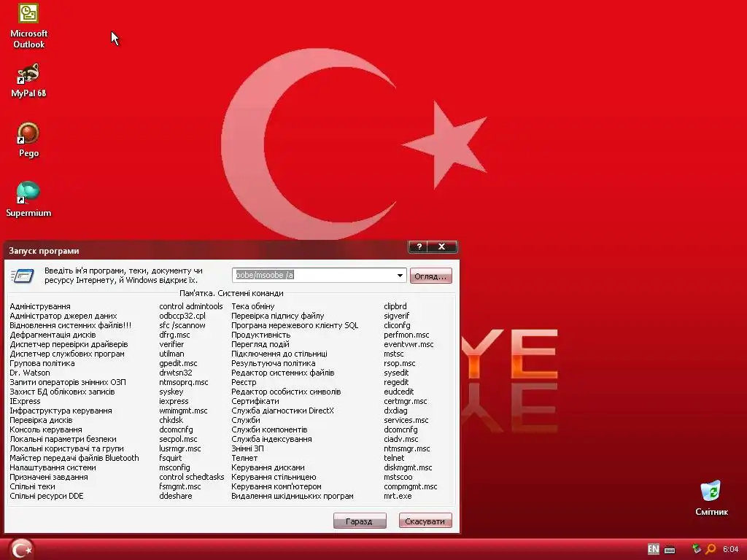Click the 'Адміністрування' label text
The width and height of the screenshot is (747, 560).
tap(40, 306)
